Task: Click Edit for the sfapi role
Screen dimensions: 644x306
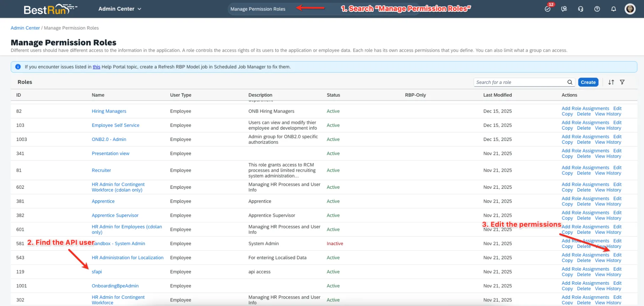Action: [617, 269]
